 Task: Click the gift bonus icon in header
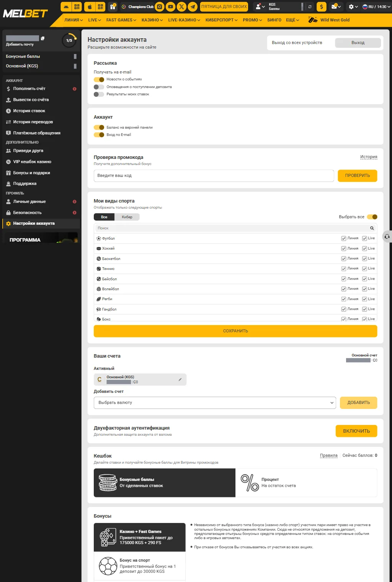coord(113,7)
